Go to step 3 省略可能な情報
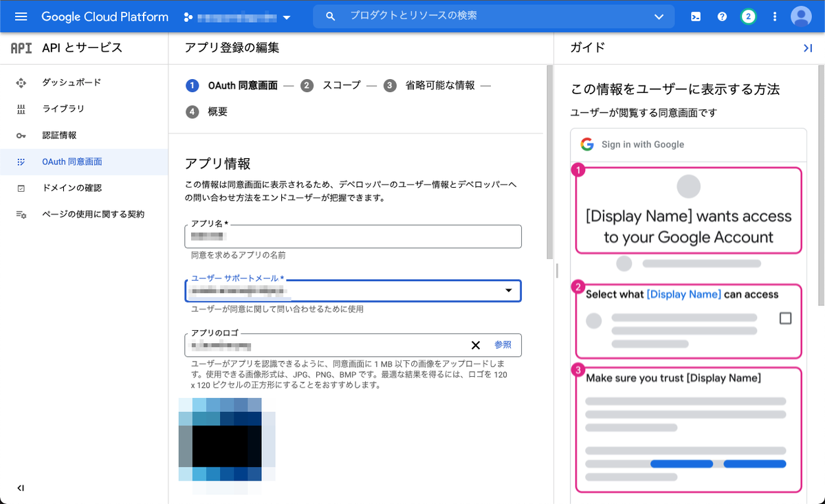 point(429,85)
